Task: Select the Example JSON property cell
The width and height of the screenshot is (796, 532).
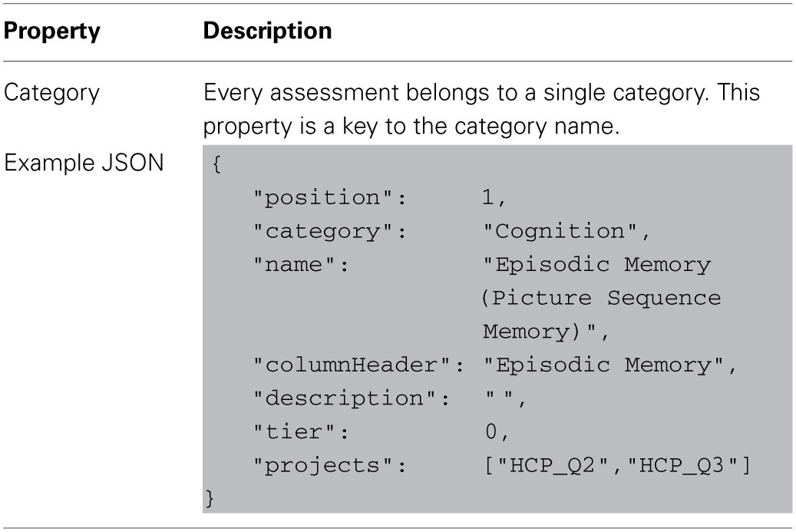Action: click(x=84, y=164)
